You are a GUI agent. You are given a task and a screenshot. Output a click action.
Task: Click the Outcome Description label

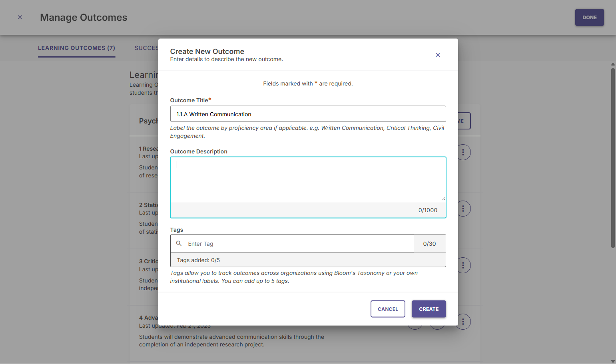pos(199,151)
